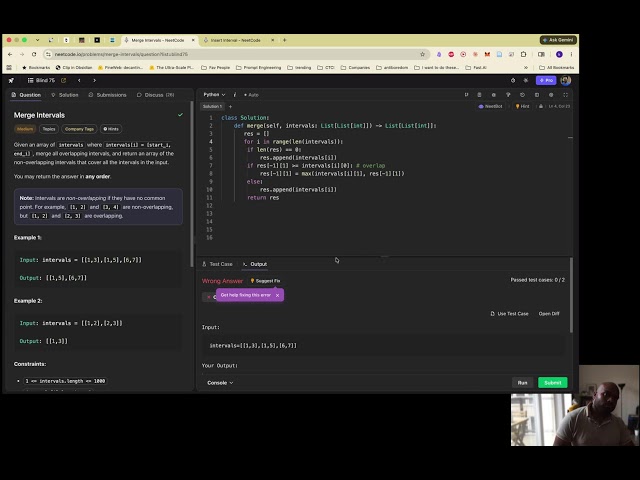Open the Submissions tab
This screenshot has height=480, width=640.
[x=107, y=95]
